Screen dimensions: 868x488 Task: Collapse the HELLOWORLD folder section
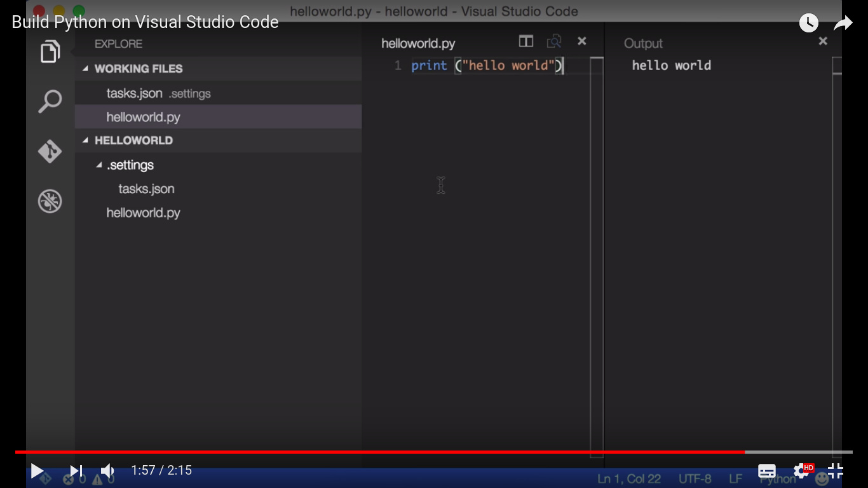[85, 140]
